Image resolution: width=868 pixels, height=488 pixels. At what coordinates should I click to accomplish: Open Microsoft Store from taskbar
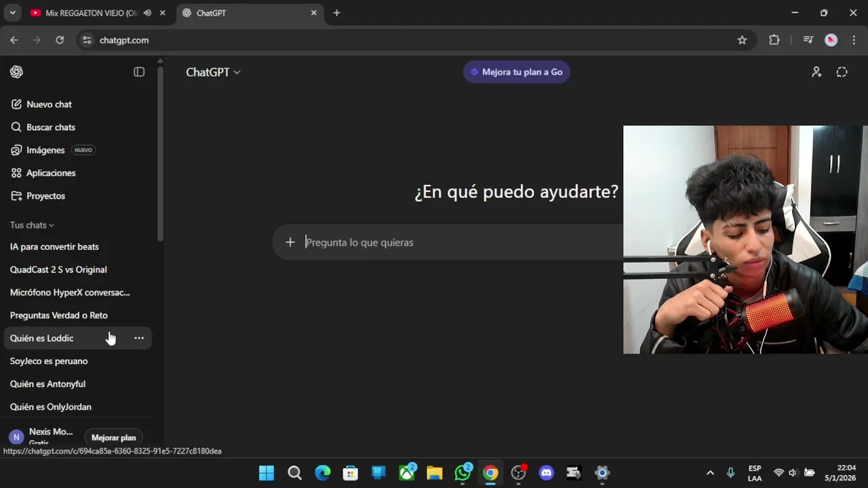pos(351,473)
